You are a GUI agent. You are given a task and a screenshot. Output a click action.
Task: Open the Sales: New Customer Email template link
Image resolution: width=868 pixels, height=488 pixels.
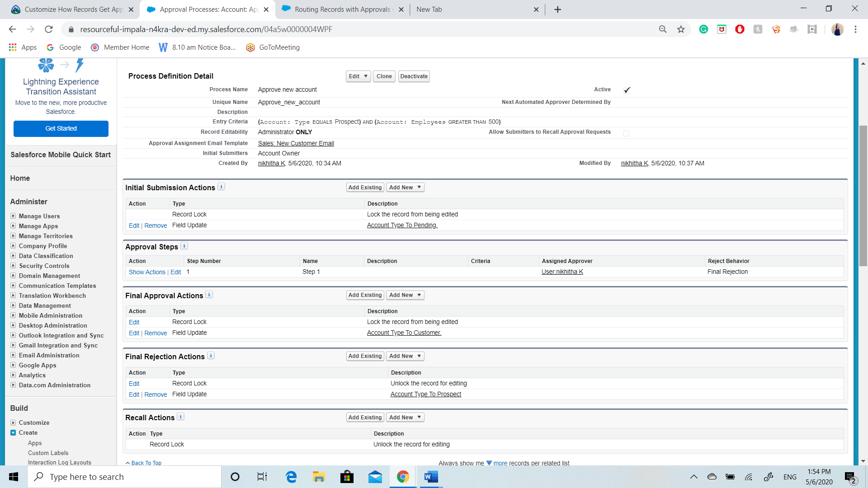click(296, 143)
